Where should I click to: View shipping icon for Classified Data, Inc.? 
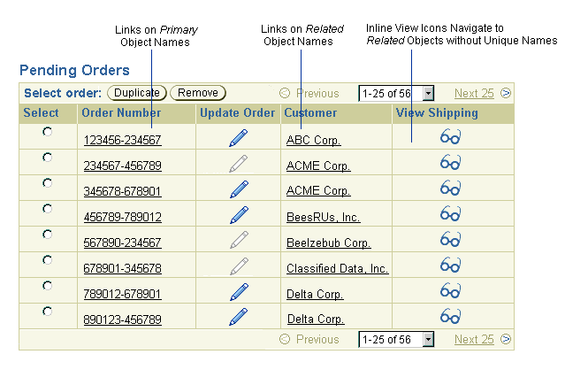[450, 265]
